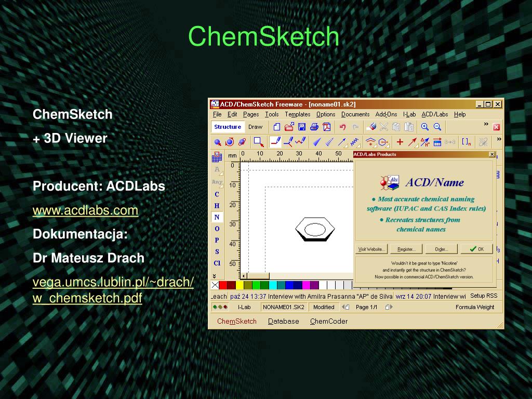Click the Visit Website button

371,249
